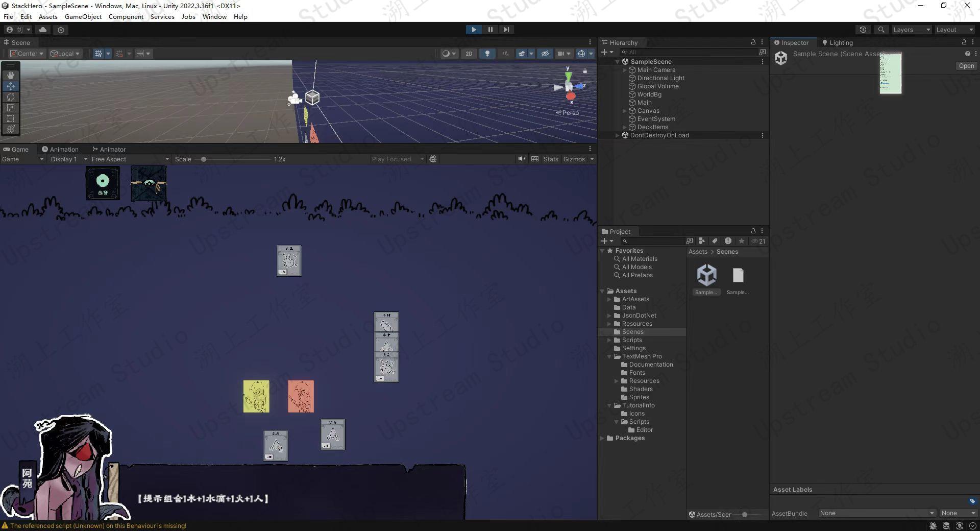Expand the Canvas object in Hierarchy

(624, 111)
